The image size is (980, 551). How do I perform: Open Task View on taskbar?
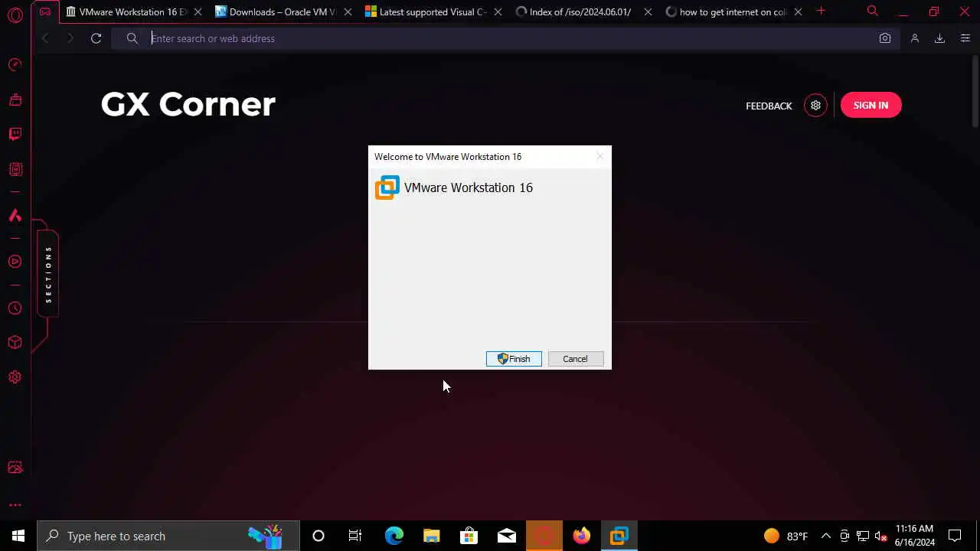coord(355,536)
